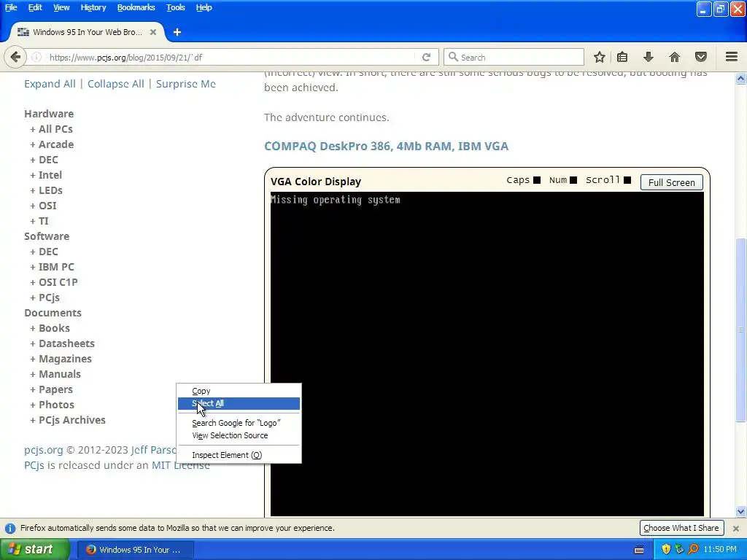Go to the home page icon

674,57
